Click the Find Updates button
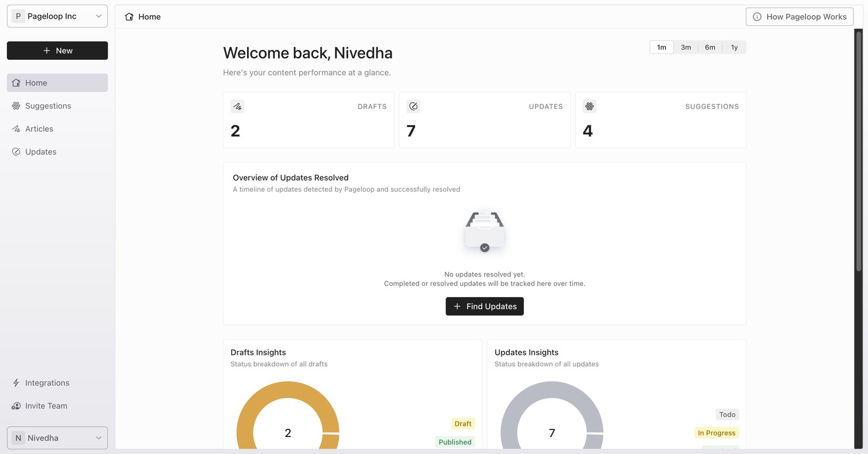This screenshot has width=868, height=454. point(485,306)
